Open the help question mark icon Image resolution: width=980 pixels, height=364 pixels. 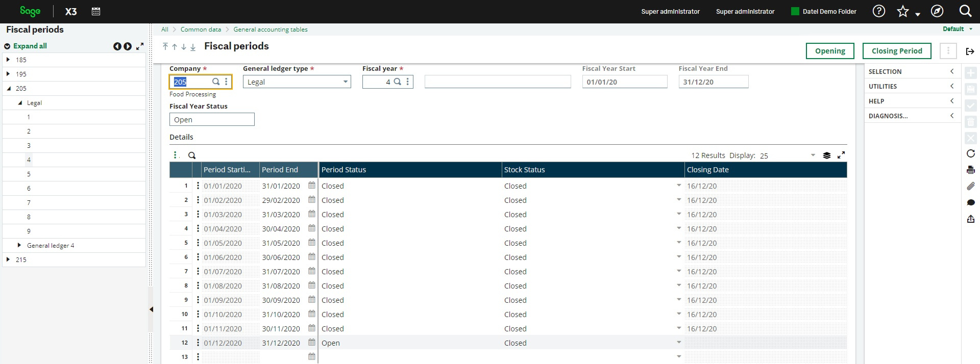(878, 11)
